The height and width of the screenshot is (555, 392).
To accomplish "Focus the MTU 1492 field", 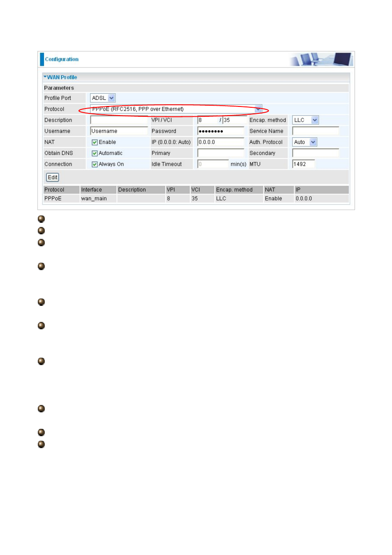I will (x=304, y=164).
